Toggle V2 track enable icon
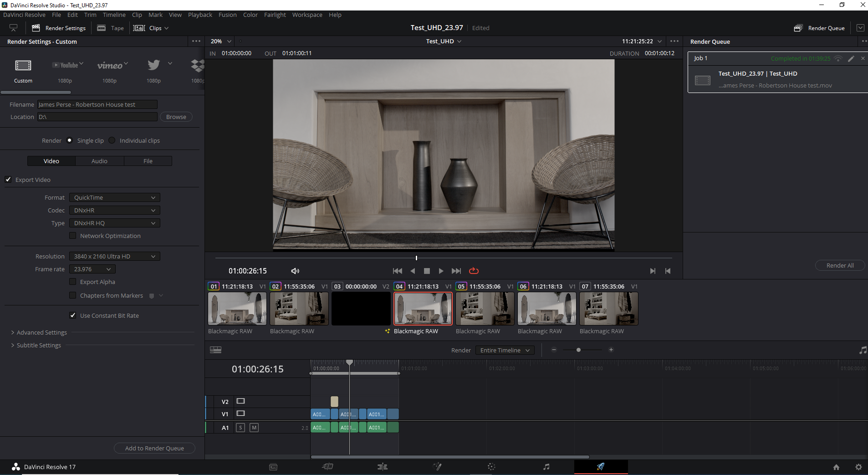Image resolution: width=868 pixels, height=475 pixels. point(241,401)
